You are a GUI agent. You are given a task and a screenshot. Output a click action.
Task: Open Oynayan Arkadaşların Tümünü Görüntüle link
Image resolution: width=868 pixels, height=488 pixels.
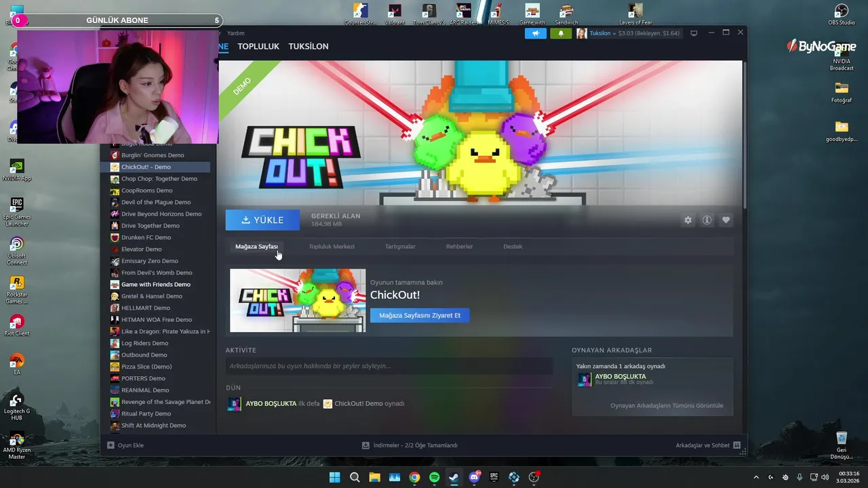pyautogui.click(x=667, y=405)
